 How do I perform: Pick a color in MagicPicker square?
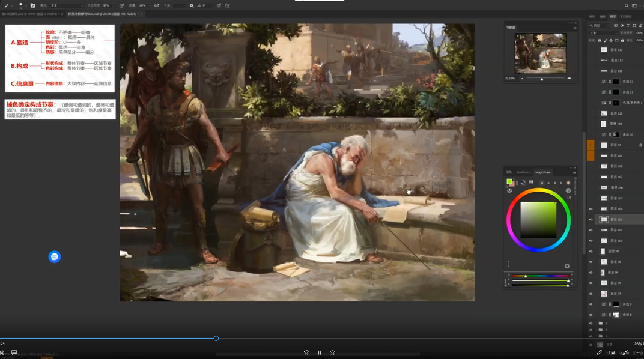538,220
